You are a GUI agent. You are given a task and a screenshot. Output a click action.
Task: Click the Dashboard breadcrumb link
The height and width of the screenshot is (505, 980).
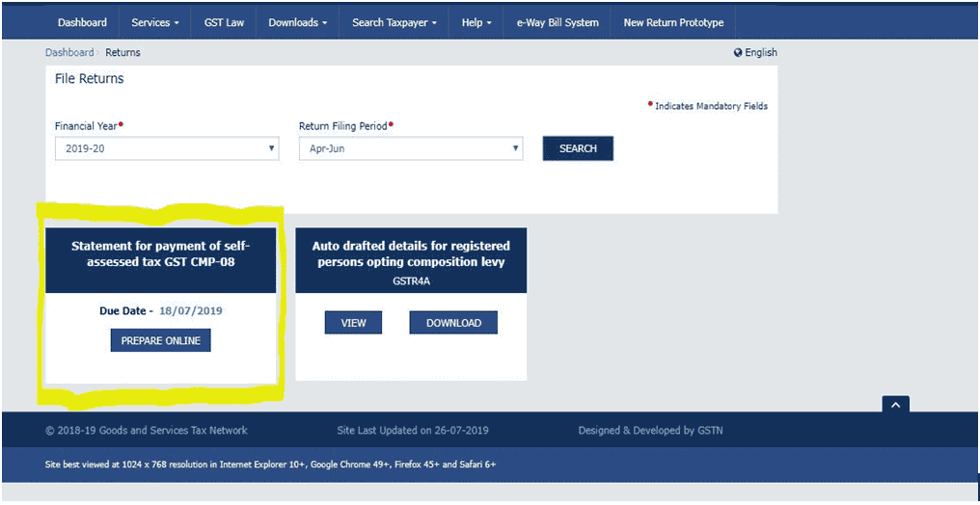(69, 53)
